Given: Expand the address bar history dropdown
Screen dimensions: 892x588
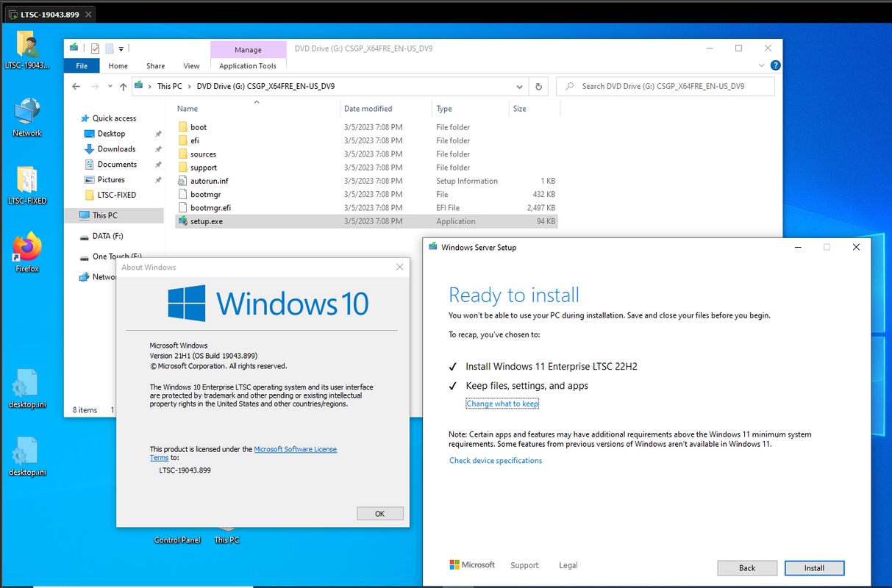Looking at the screenshot, I should point(521,86).
